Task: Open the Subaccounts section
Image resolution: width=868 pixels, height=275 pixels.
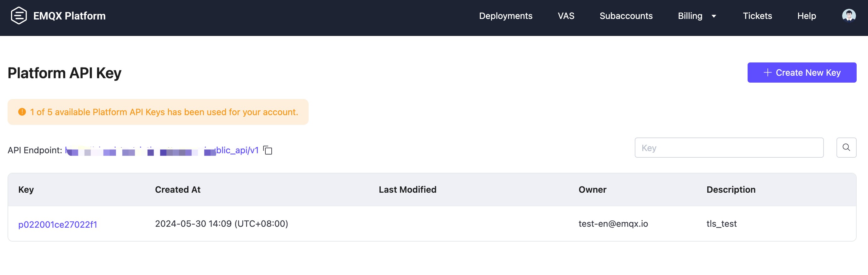Action: coord(626,16)
